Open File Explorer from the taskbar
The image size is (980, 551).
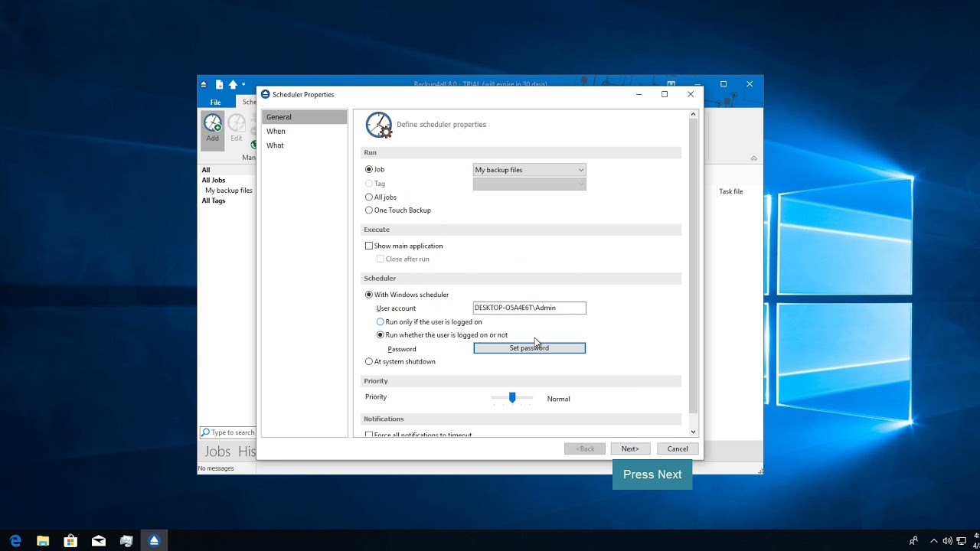[43, 541]
